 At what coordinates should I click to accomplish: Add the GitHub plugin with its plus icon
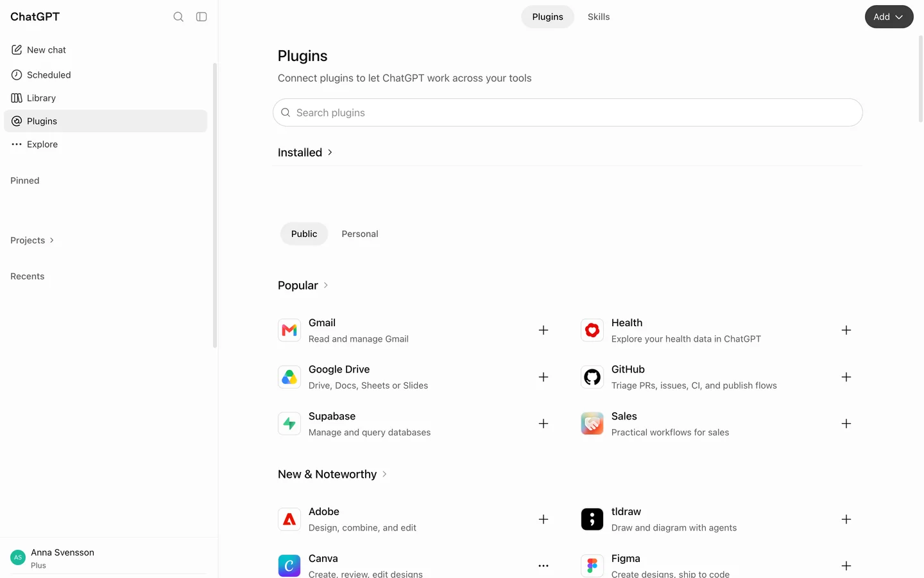point(846,377)
